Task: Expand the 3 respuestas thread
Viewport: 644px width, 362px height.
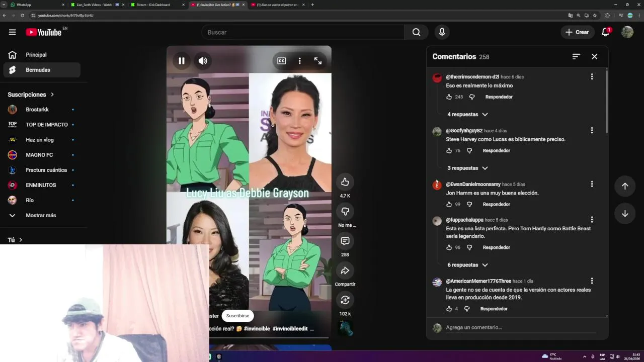Action: (x=467, y=168)
